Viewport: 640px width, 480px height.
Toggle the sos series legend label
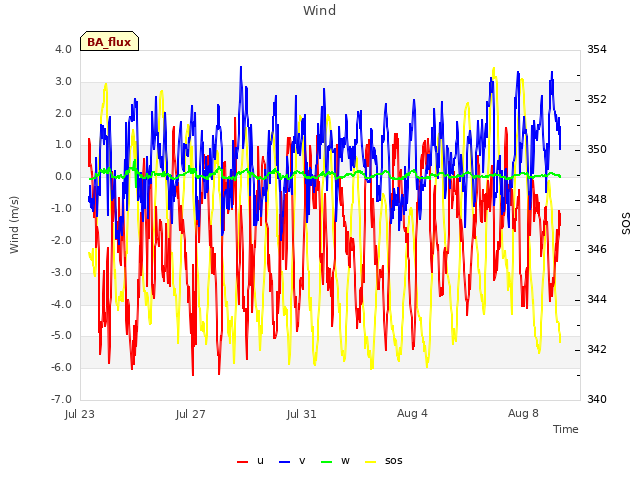click(x=393, y=460)
